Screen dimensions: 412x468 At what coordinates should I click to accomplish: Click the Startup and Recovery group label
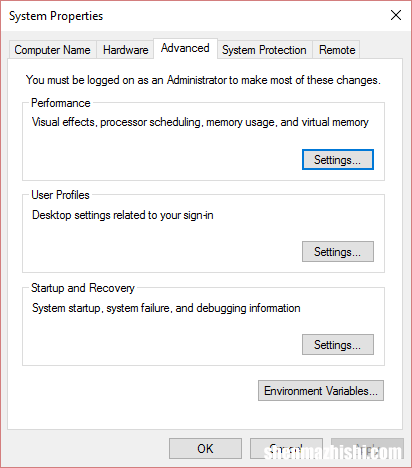coord(83,288)
